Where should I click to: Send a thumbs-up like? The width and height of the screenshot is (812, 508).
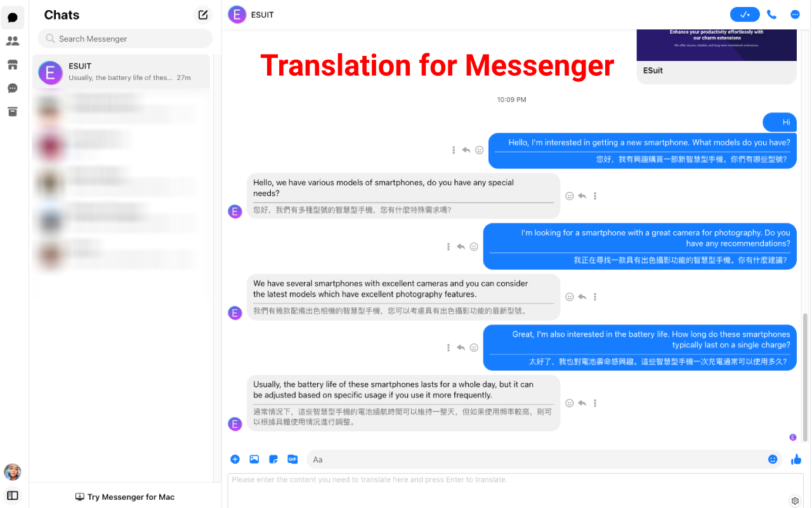pyautogui.click(x=796, y=459)
